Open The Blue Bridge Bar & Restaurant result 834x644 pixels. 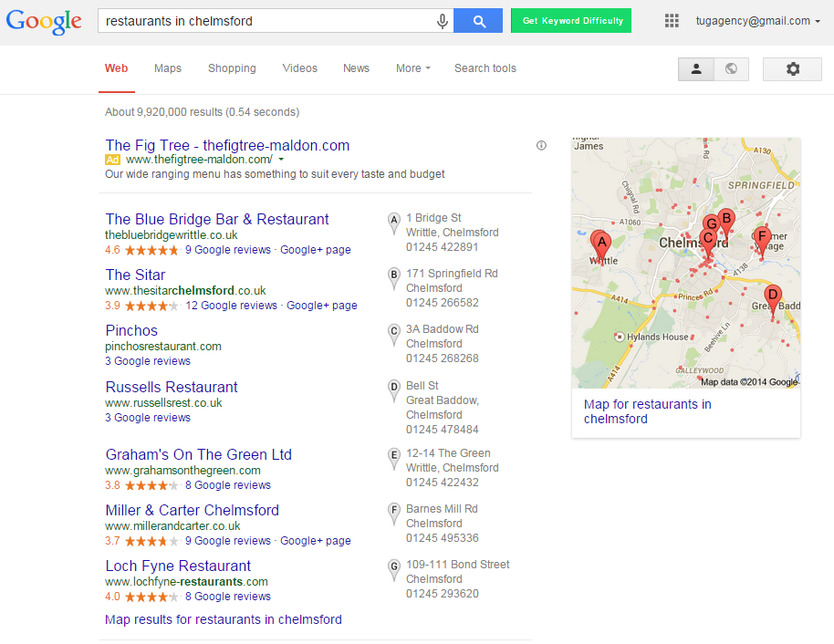point(217,219)
